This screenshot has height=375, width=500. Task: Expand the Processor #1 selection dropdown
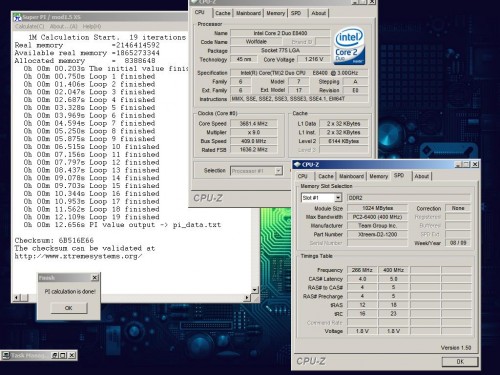pyautogui.click(x=278, y=171)
